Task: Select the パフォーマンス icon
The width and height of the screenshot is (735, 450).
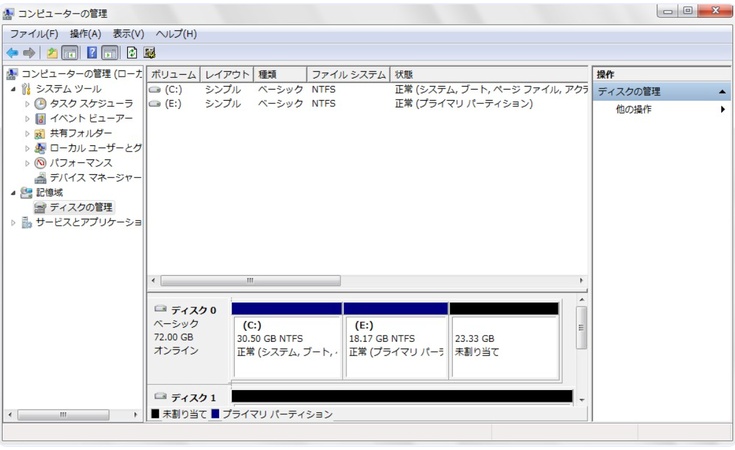Action: pos(41,163)
